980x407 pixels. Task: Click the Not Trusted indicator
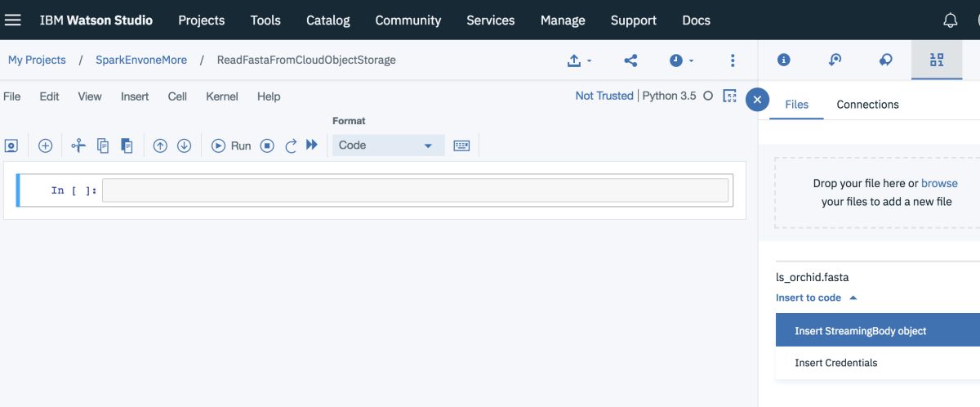pos(604,96)
